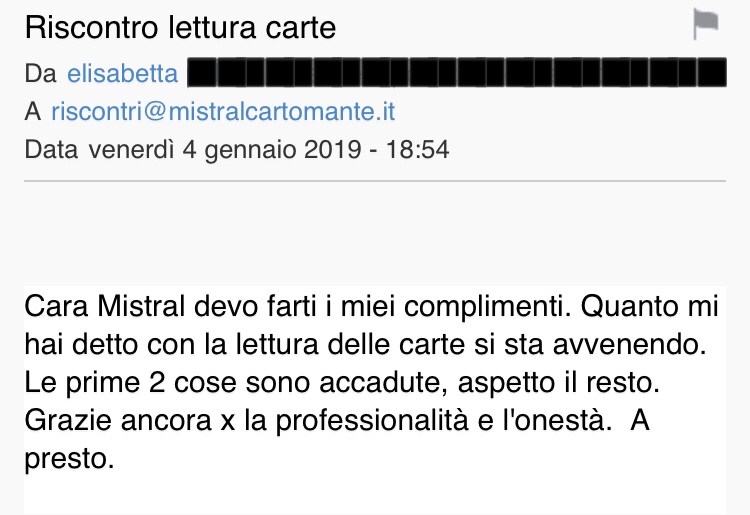Click the A recipient label

click(x=33, y=112)
